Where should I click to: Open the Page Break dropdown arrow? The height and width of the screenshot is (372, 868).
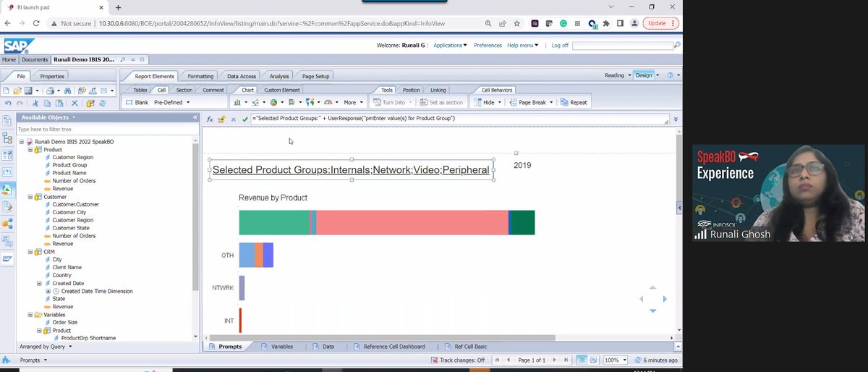tap(551, 103)
